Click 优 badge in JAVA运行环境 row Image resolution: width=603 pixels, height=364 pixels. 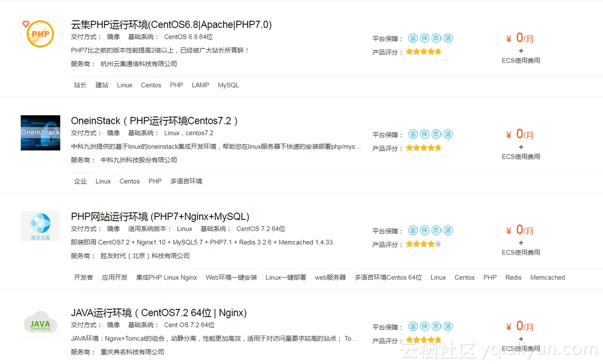point(437,327)
